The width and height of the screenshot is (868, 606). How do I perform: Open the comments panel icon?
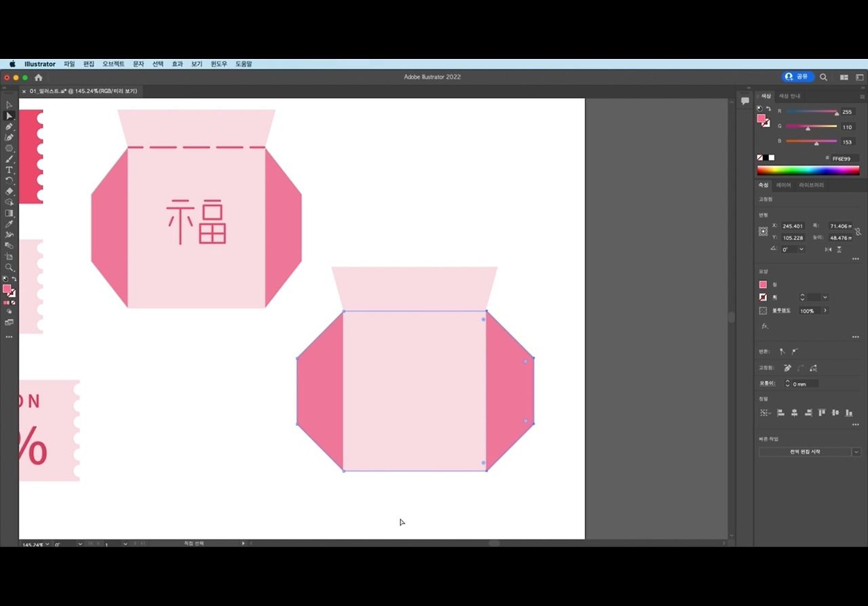click(x=745, y=101)
